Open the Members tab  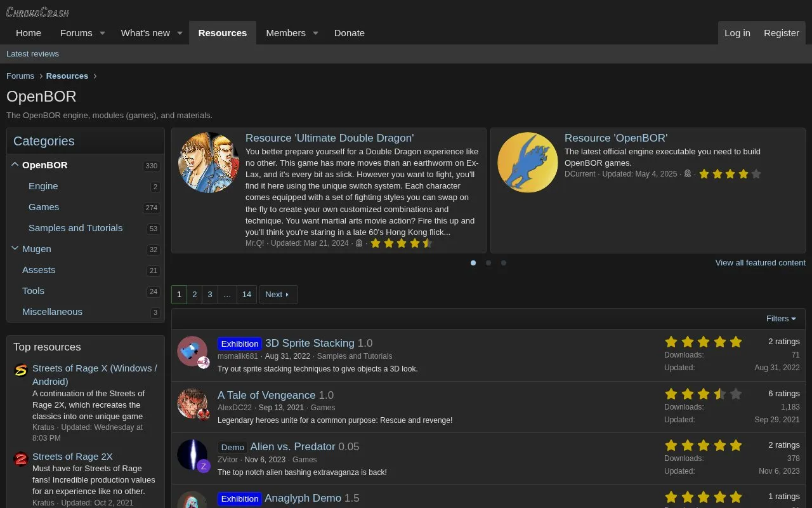pyautogui.click(x=285, y=33)
